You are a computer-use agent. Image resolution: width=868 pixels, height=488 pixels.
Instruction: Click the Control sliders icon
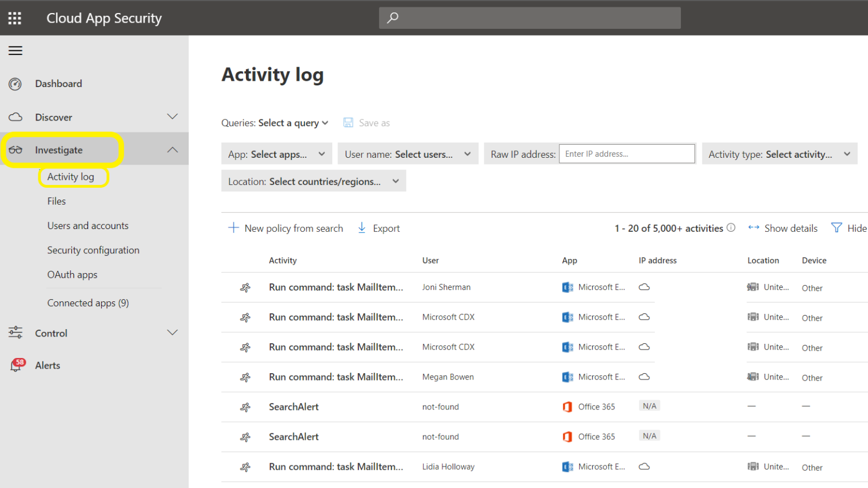[x=15, y=333]
